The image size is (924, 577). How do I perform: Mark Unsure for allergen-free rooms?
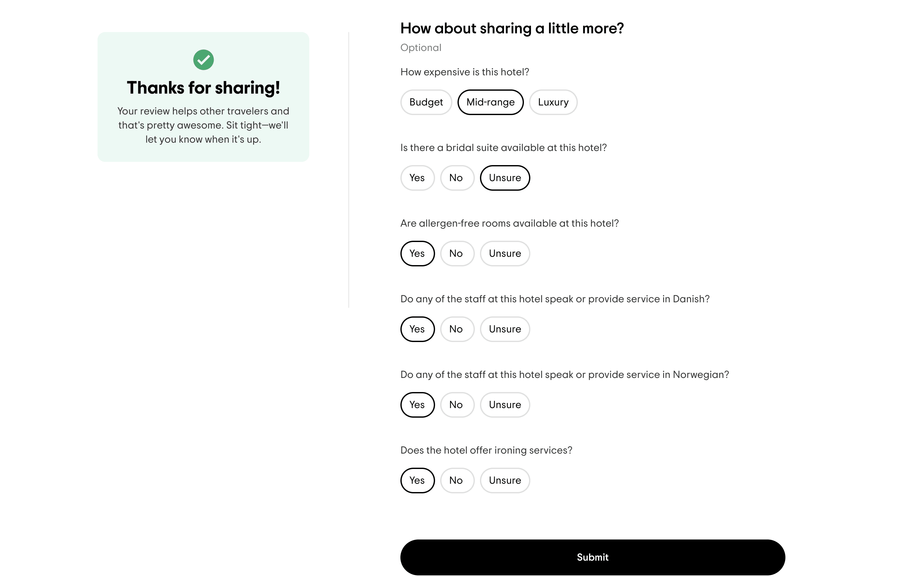(x=504, y=253)
